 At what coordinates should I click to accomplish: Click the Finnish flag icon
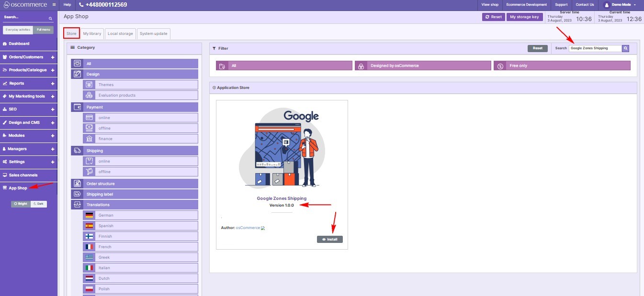[89, 236]
